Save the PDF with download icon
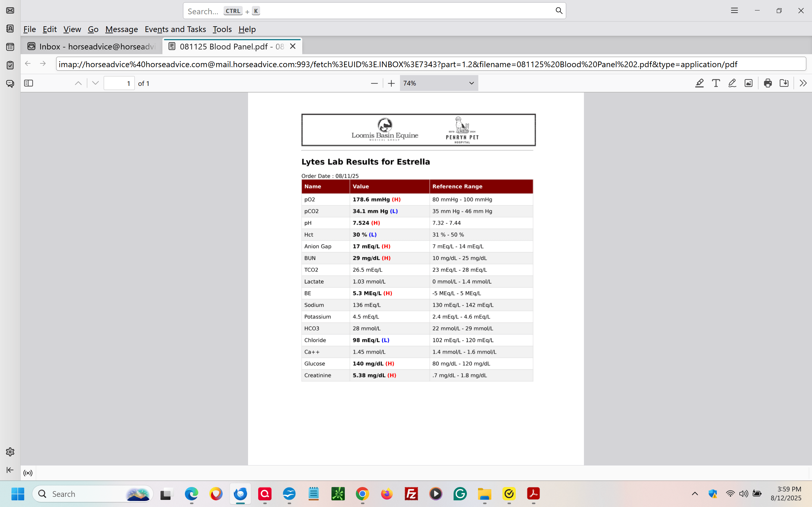Viewport: 812px width, 507px height. pos(784,83)
